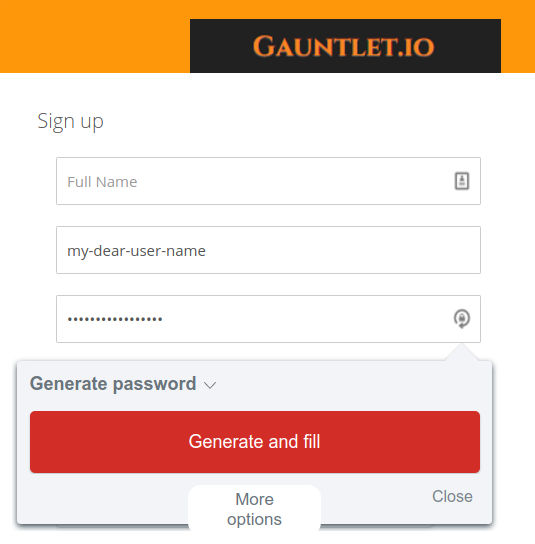Image resolution: width=535 pixels, height=544 pixels.
Task: Focus the Full Name input field
Action: (268, 181)
